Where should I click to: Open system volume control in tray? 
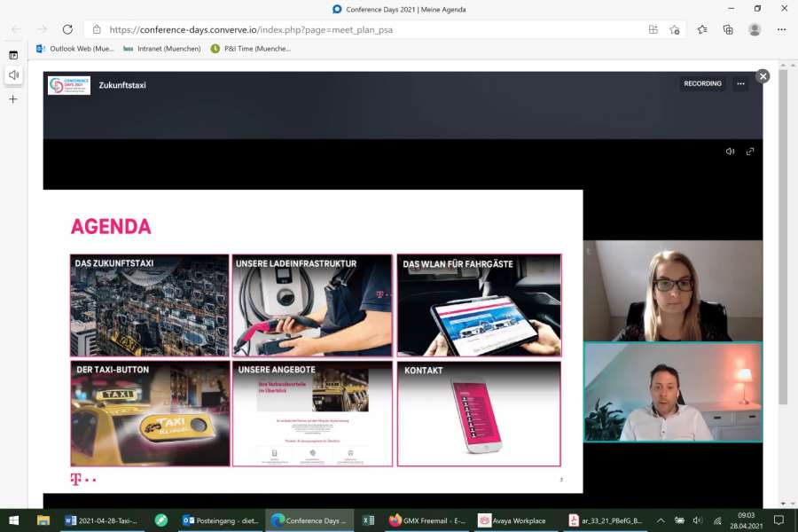click(x=698, y=520)
